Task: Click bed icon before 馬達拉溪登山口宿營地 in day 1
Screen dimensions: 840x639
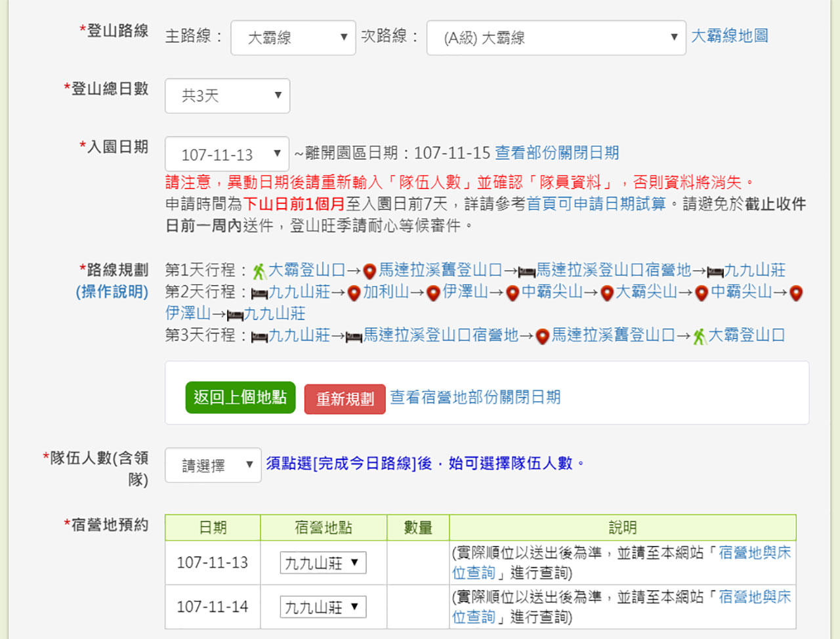Action: pos(526,271)
